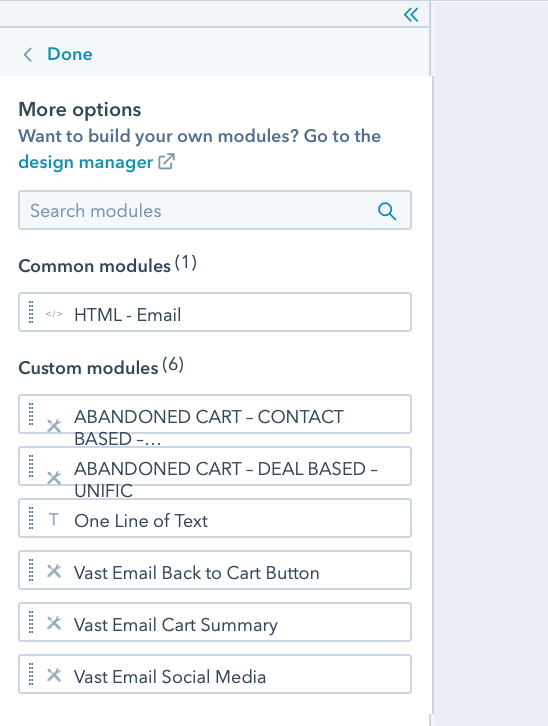Select the Vast Email Cart Summary module
Viewport: 548px width, 726px height.
coord(215,622)
